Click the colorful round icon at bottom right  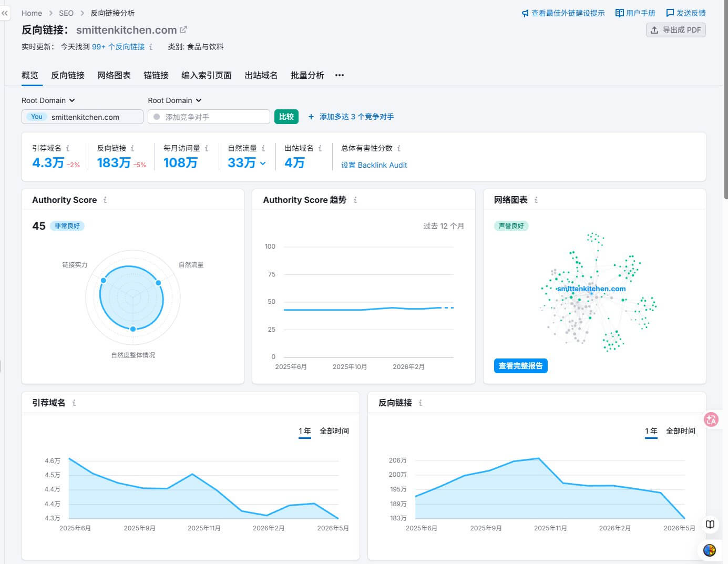click(x=710, y=550)
